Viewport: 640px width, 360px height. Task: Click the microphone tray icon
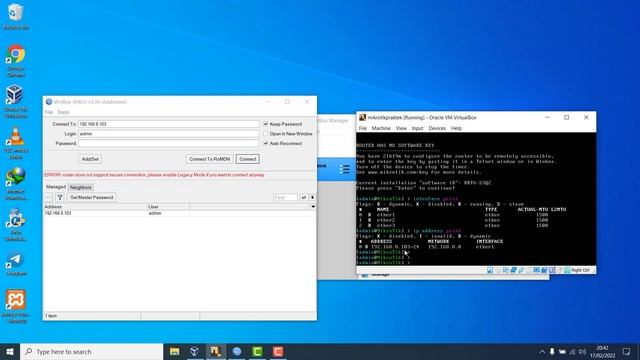pos(552,352)
